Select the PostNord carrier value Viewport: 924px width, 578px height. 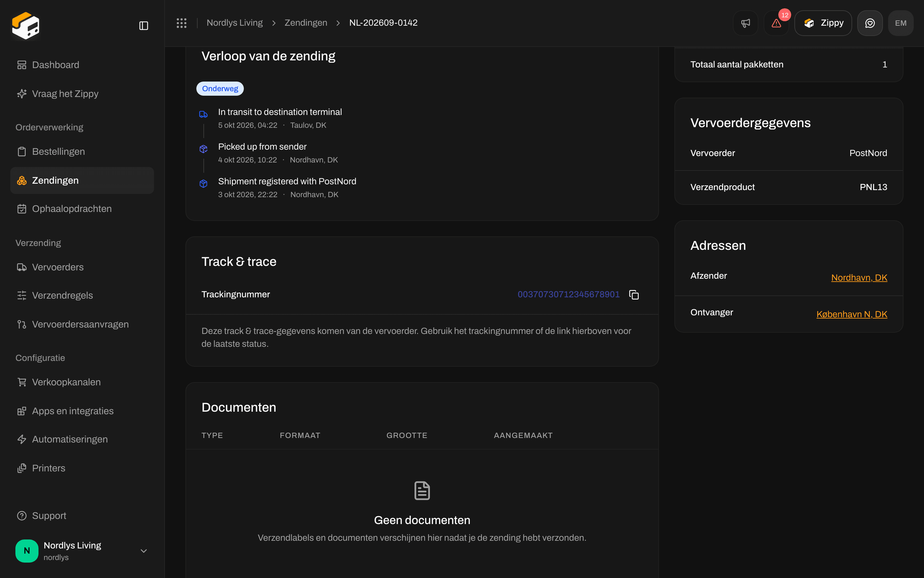coord(868,153)
